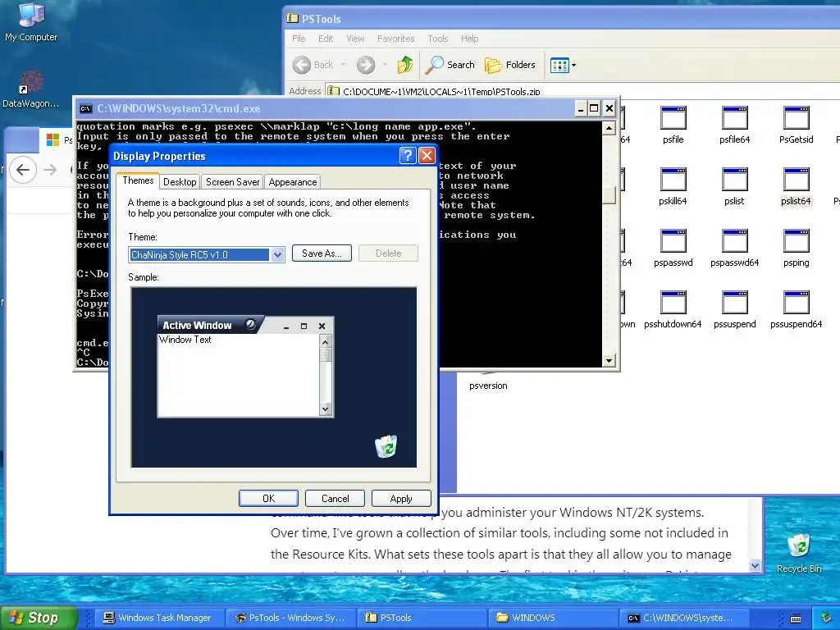Select the pspasswd64 file icon
Image resolution: width=840 pixels, height=630 pixels.
[734, 248]
